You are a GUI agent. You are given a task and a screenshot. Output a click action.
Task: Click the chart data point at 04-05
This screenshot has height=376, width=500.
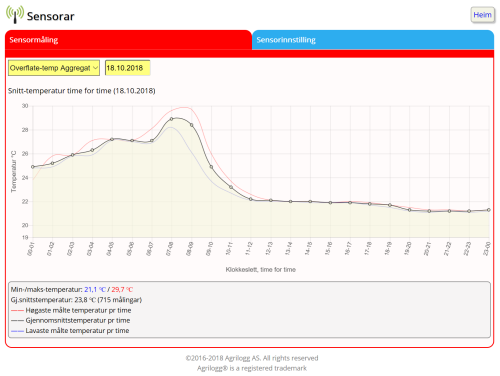(112, 139)
